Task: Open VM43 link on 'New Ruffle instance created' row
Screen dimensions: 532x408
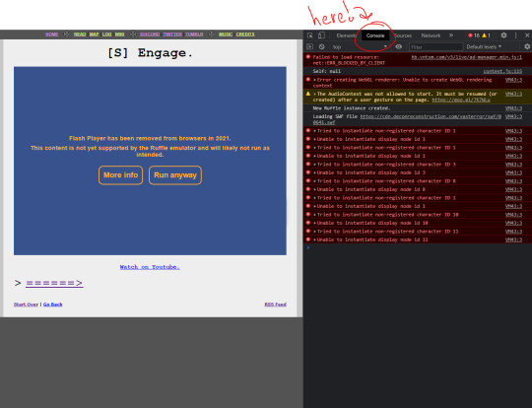Action: pyautogui.click(x=513, y=108)
